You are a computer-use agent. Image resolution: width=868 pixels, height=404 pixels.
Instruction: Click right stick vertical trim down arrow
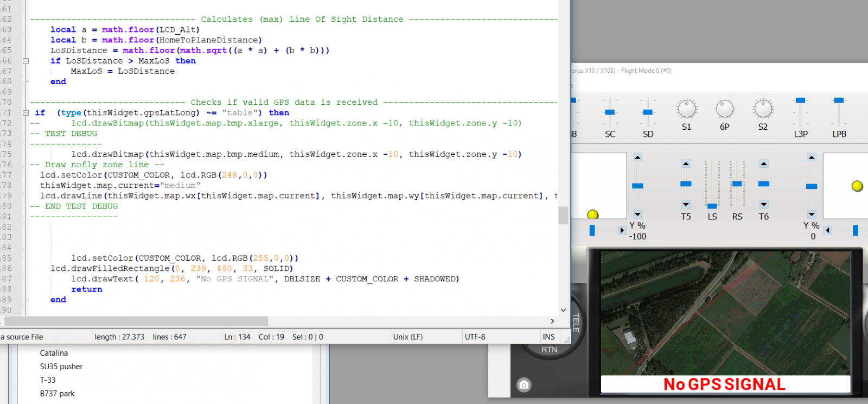[812, 214]
